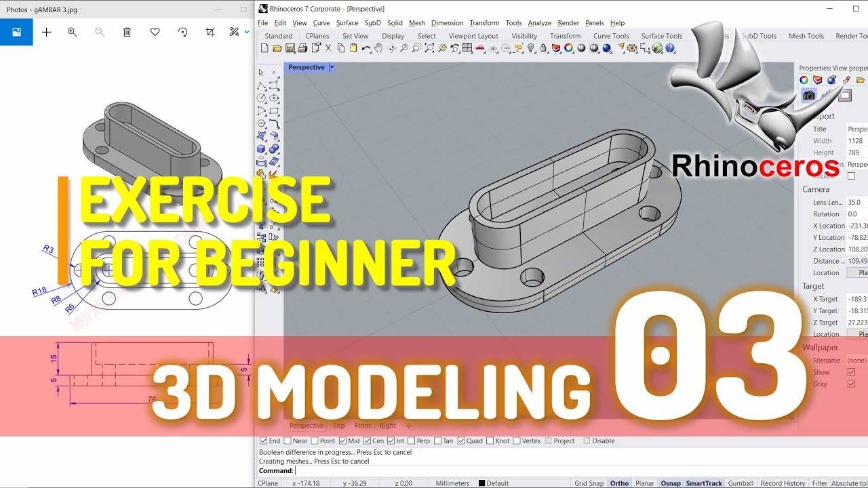Screen dimensions: 868x488
Task: Click the padlock Lock objects icon
Action: 543,48
